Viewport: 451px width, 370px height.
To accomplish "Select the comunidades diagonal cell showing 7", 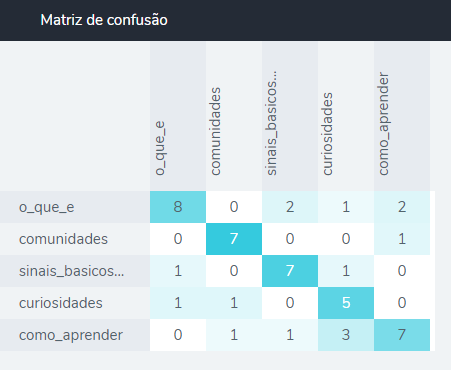I will 234,239.
